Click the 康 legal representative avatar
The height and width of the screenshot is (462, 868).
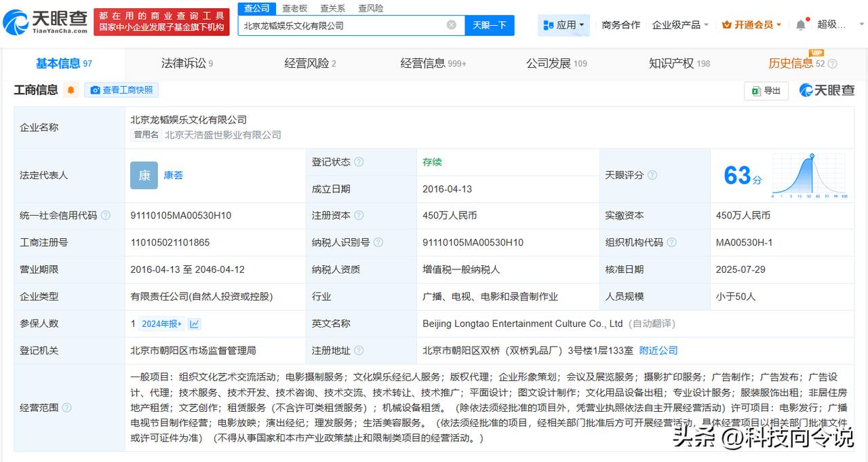(144, 175)
